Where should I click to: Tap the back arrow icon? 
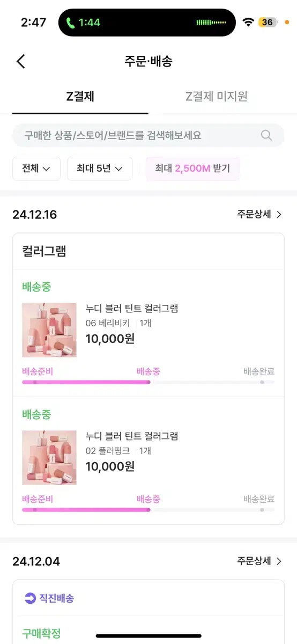click(x=20, y=61)
